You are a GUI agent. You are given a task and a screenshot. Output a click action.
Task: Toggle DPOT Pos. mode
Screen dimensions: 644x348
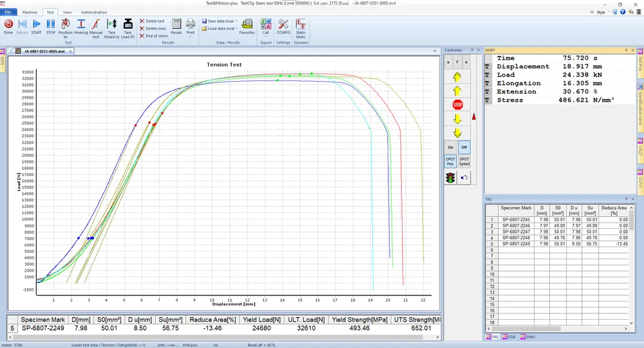point(451,161)
